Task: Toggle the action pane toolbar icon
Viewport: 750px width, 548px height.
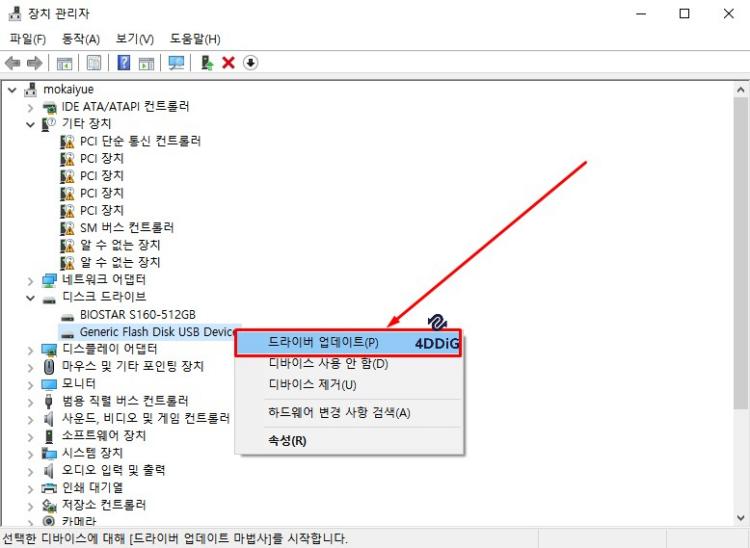Action: pyautogui.click(x=146, y=63)
